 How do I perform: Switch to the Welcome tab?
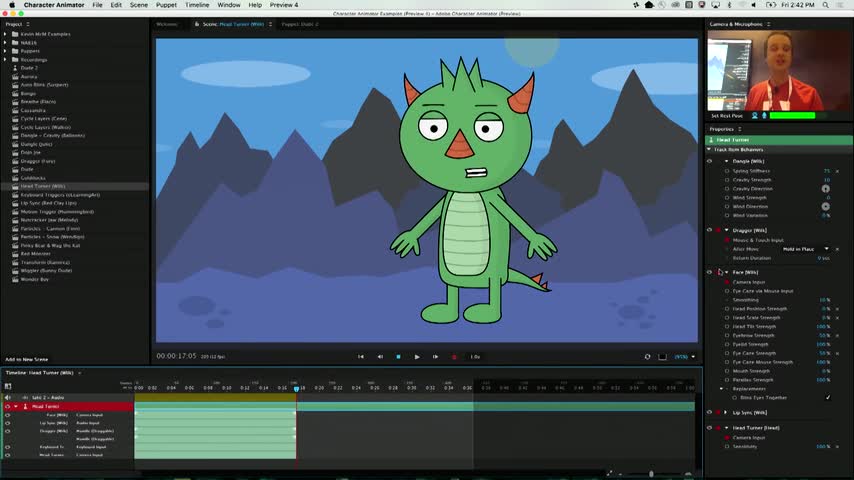click(167, 25)
